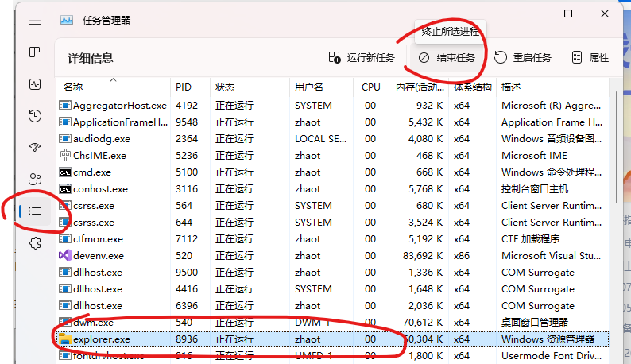
Task: Click 结束任务 to end selected process
Action: pyautogui.click(x=447, y=58)
